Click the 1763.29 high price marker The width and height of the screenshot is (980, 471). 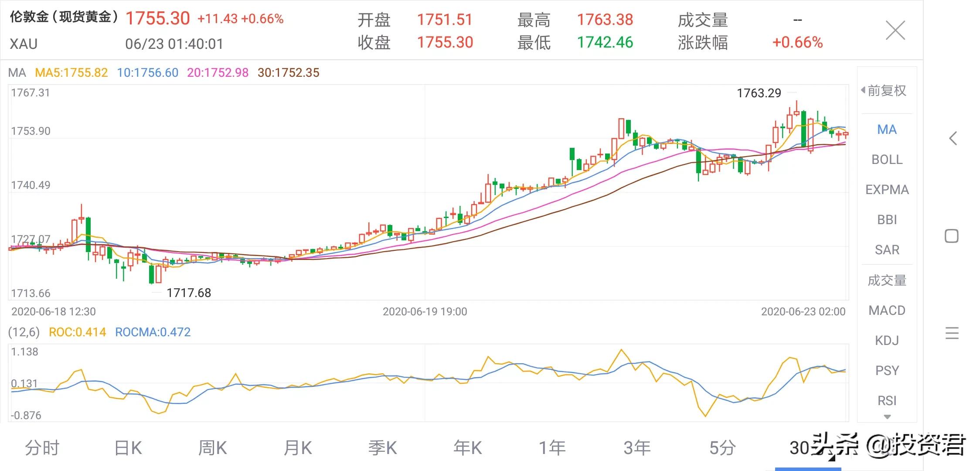(759, 93)
